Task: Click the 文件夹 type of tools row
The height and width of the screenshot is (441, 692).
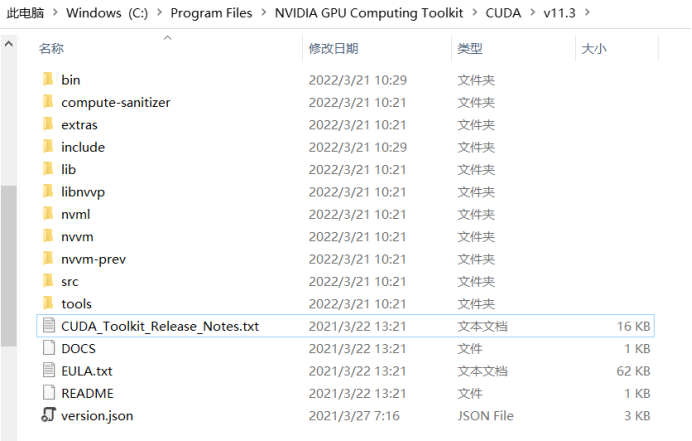Action: tap(476, 304)
